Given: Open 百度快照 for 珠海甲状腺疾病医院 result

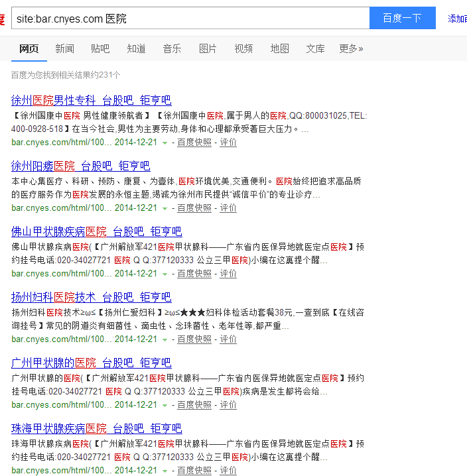Looking at the screenshot, I should tap(194, 470).
